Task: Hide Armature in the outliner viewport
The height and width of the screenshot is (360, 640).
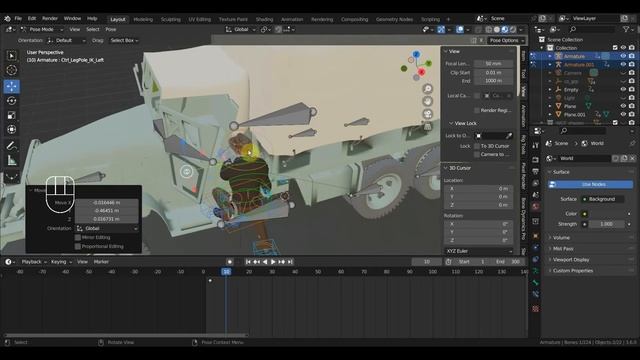Action: [623, 56]
